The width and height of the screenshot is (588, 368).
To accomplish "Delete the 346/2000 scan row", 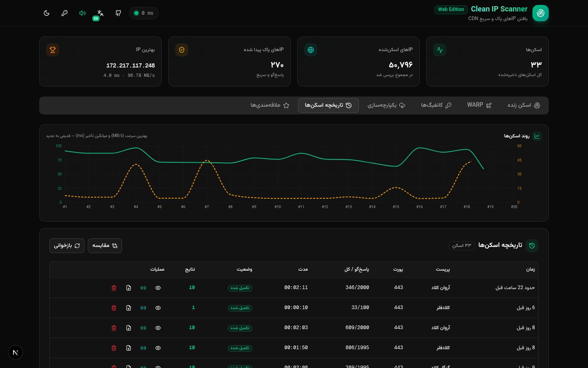I will 114,288.
